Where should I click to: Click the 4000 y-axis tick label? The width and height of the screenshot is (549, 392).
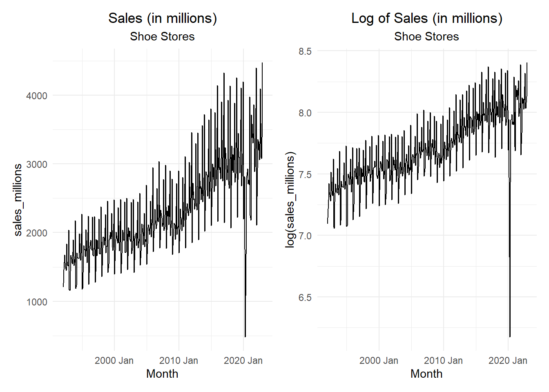click(x=37, y=96)
